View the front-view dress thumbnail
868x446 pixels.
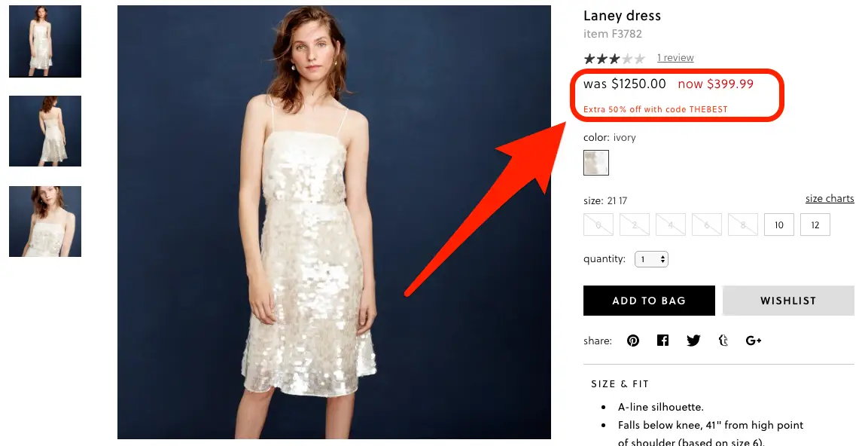coord(45,41)
